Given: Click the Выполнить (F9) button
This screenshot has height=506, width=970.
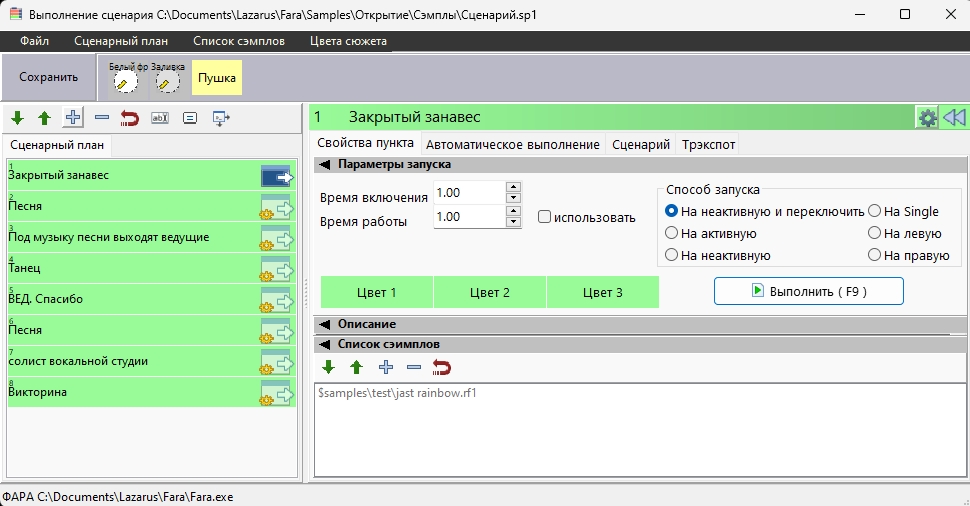Looking at the screenshot, I should click(809, 291).
